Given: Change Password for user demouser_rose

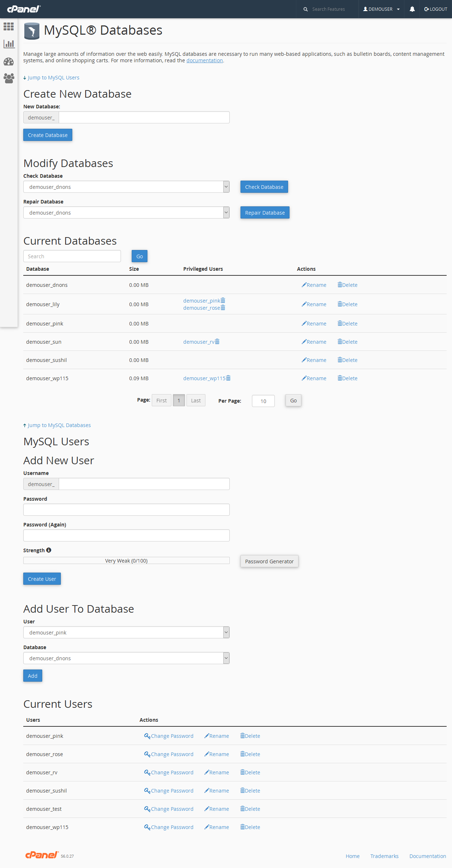Looking at the screenshot, I should 169,754.
